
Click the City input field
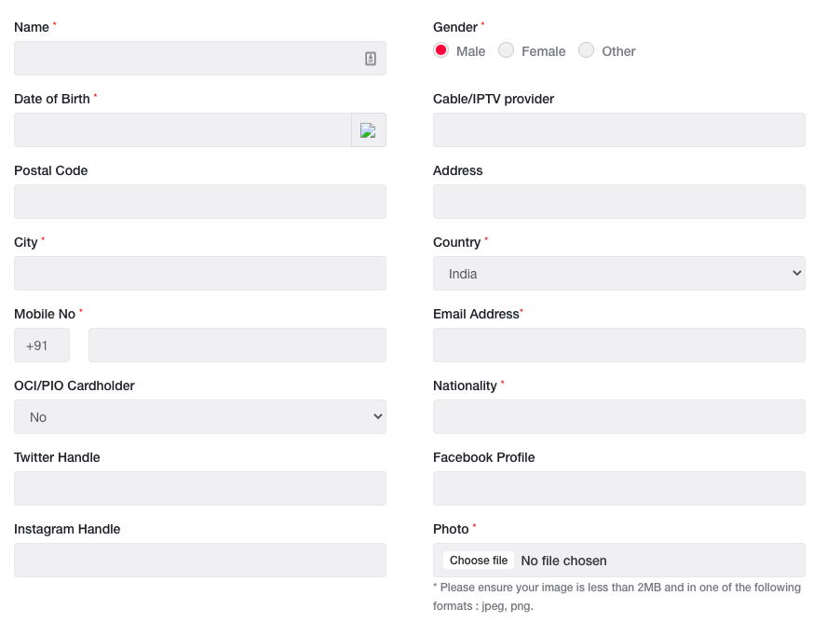(x=199, y=274)
